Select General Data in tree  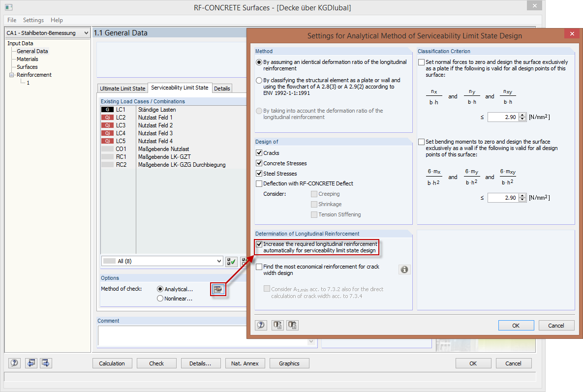tap(32, 51)
